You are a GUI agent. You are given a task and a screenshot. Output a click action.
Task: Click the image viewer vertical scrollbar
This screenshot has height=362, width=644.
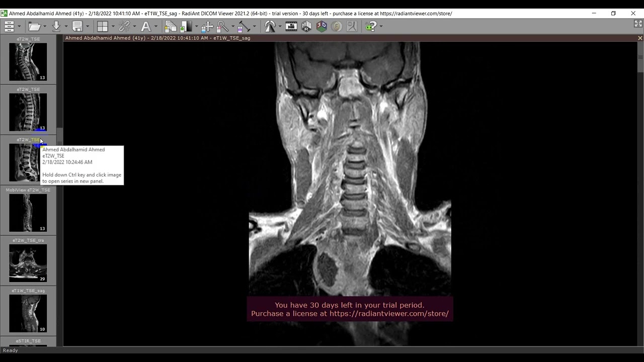(640, 194)
